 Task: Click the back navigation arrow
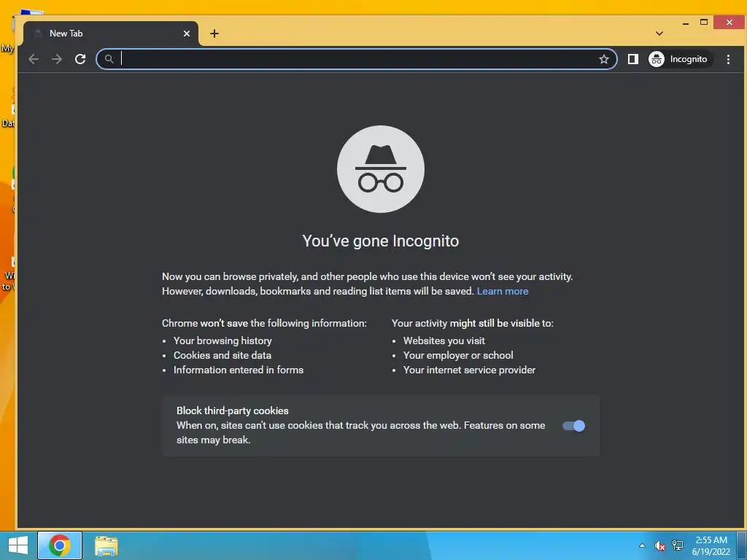pos(34,59)
